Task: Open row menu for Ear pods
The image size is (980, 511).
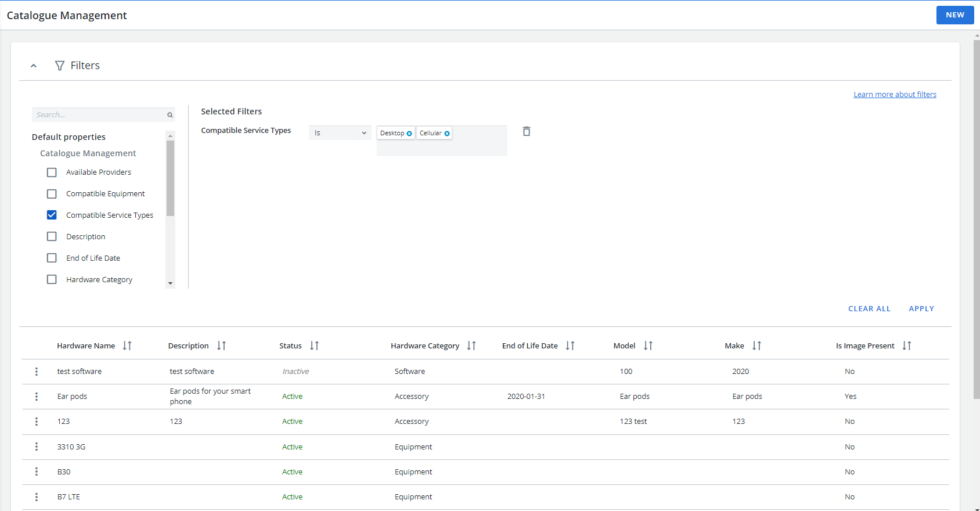Action: click(x=37, y=397)
